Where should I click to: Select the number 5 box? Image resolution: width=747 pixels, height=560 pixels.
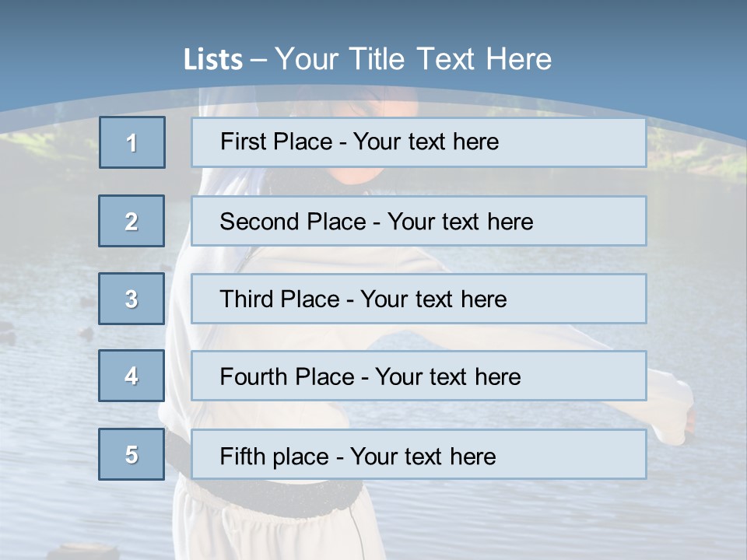pos(132,454)
